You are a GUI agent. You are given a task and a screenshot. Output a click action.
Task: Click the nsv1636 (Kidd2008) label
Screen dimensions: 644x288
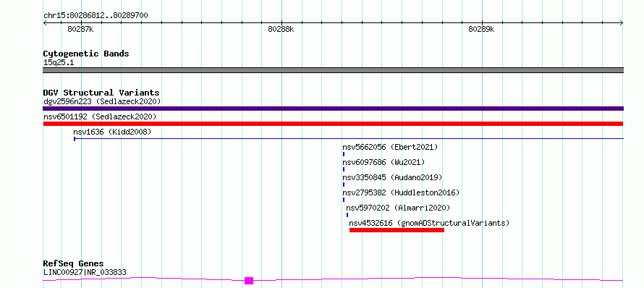coord(112,132)
